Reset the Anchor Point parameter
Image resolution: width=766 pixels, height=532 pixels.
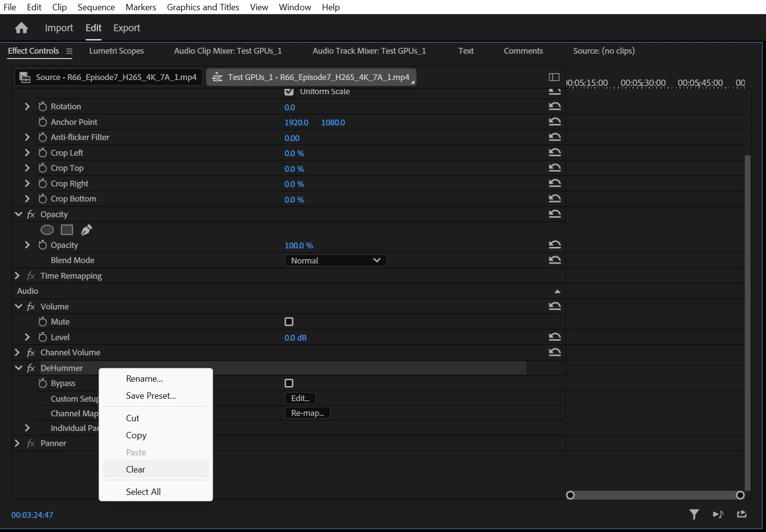(x=554, y=122)
